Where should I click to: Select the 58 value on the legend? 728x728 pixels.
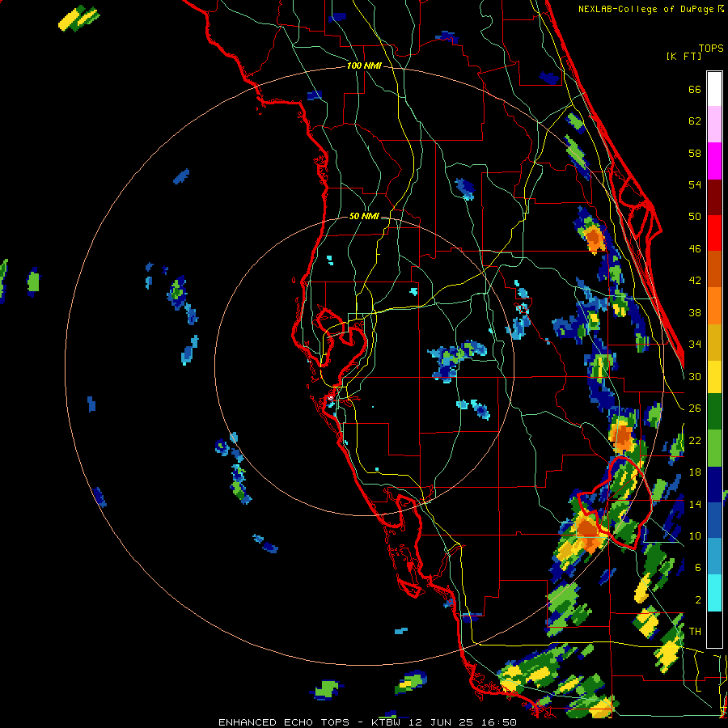[x=695, y=153]
